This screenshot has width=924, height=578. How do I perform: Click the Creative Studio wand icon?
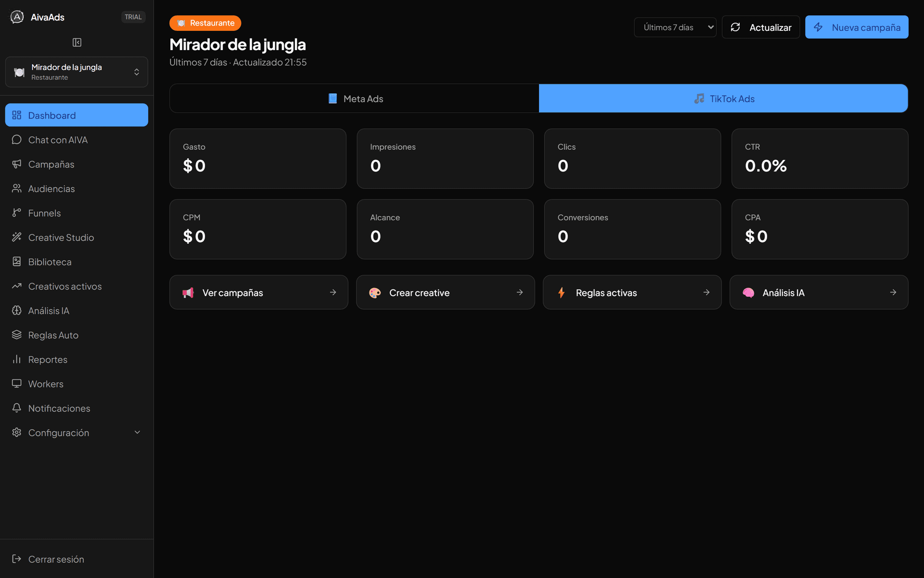[17, 237]
